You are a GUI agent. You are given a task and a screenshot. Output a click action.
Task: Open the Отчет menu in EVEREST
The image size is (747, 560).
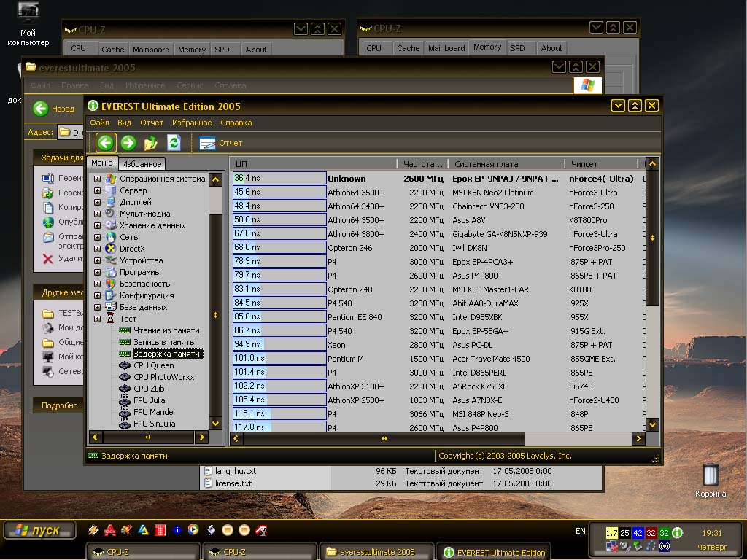click(152, 122)
